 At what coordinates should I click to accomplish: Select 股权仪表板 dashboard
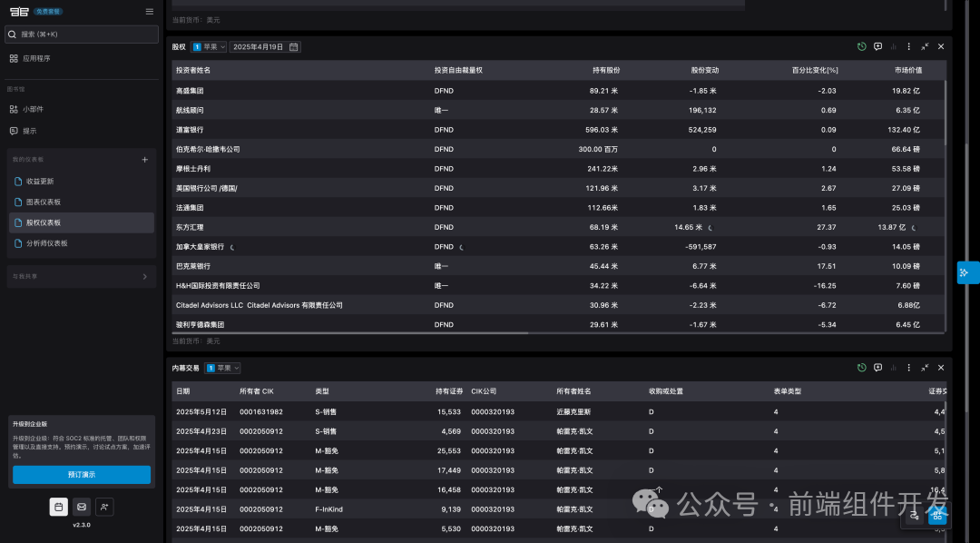82,222
